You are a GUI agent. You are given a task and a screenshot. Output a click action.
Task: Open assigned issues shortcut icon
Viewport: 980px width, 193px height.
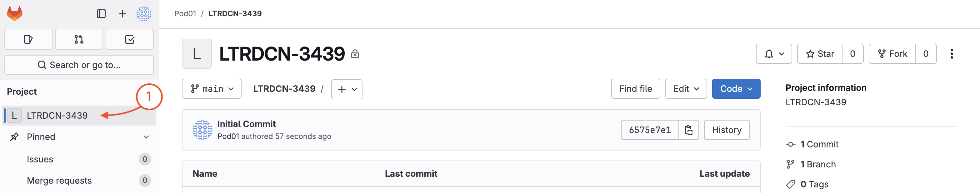tap(28, 40)
